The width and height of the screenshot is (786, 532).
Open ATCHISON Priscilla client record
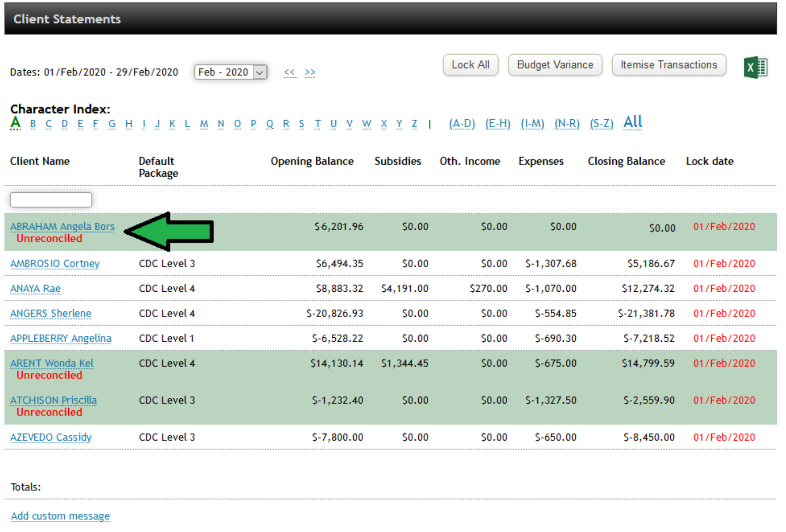coord(53,400)
